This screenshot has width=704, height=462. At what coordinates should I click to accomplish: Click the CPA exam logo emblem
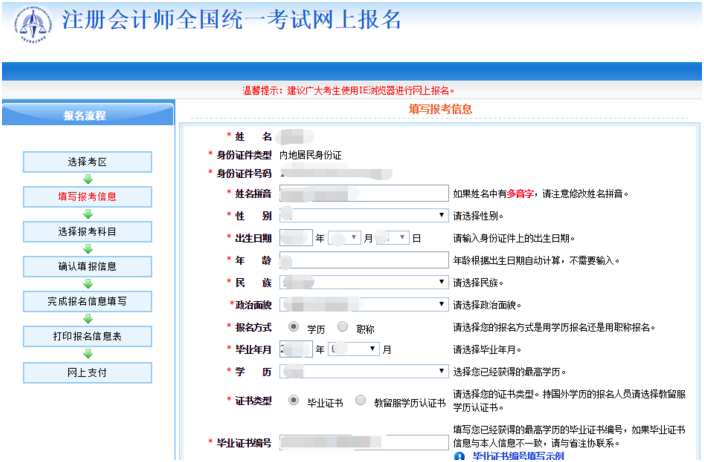[x=33, y=24]
